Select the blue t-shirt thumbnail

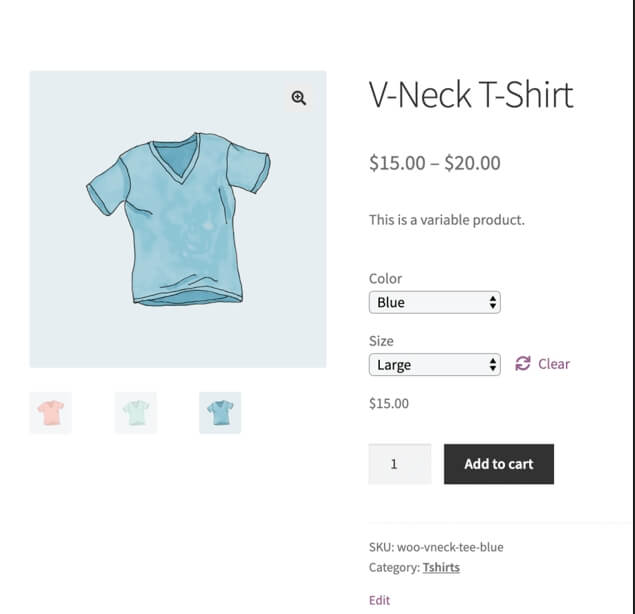click(x=220, y=413)
